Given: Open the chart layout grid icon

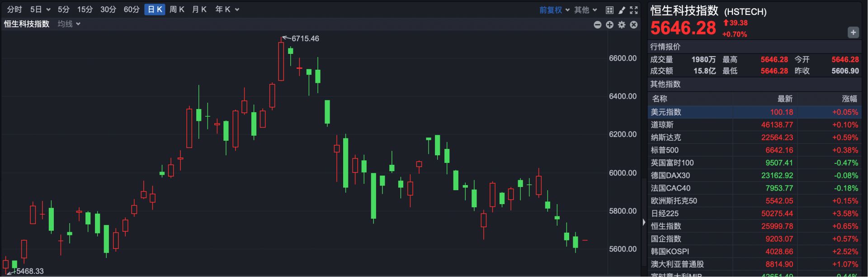Looking at the screenshot, I should tap(610, 9).
